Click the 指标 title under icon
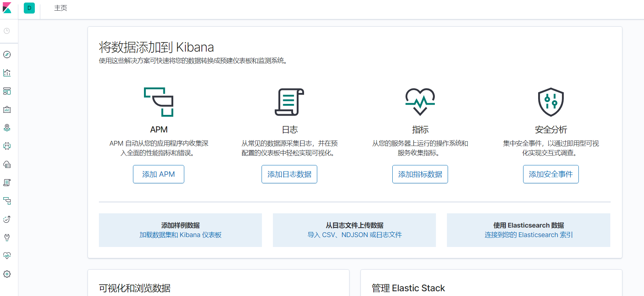644x296 pixels. tap(420, 130)
